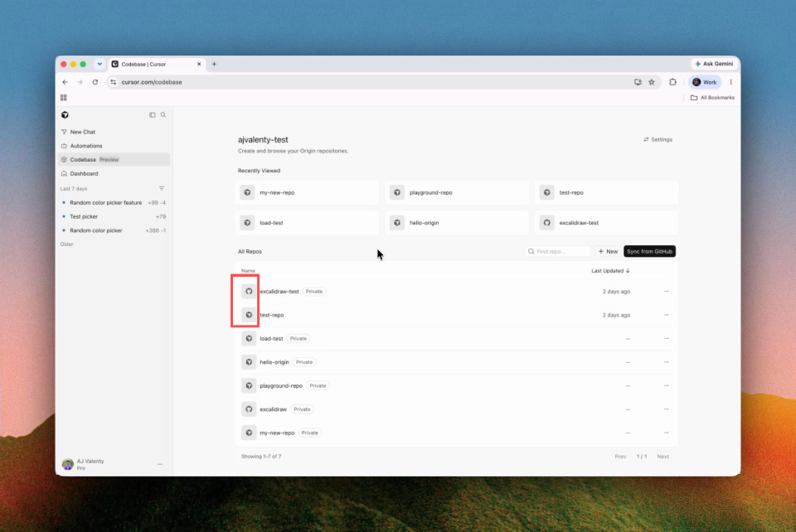Open playground-repo in All Repos list
The width and height of the screenshot is (796, 532).
coord(281,386)
